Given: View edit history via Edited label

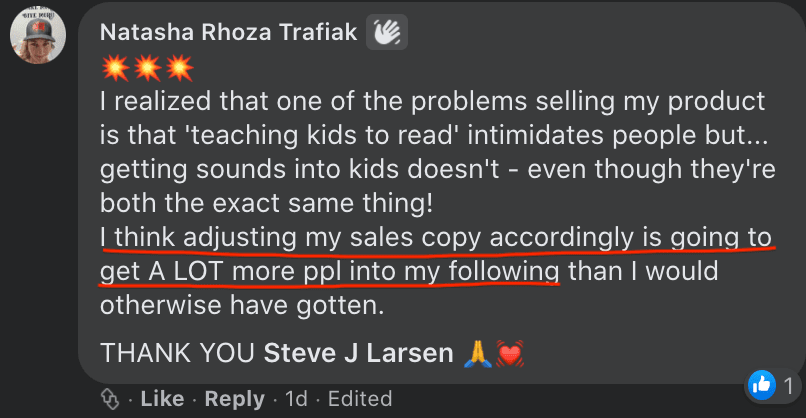Looking at the screenshot, I should (360, 399).
